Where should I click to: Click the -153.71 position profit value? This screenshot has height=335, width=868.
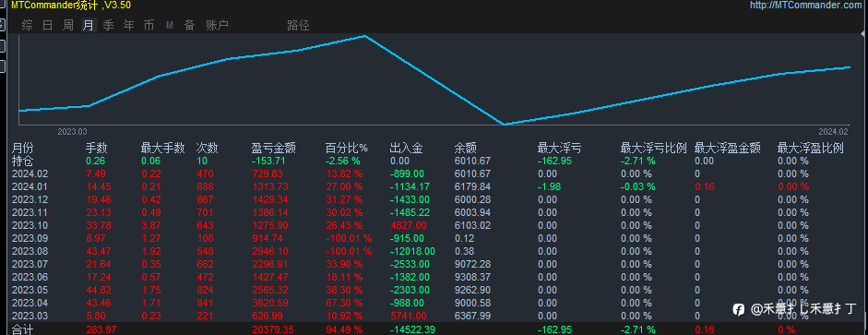(x=268, y=161)
